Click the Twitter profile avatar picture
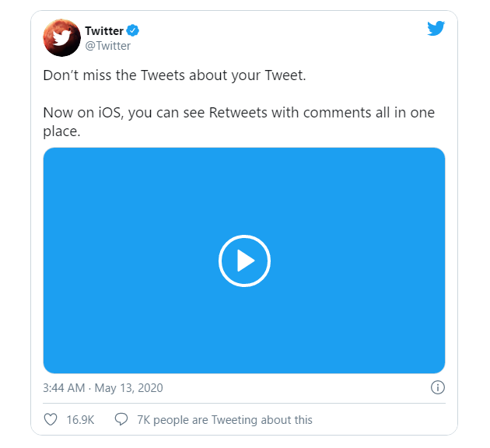 (x=61, y=37)
